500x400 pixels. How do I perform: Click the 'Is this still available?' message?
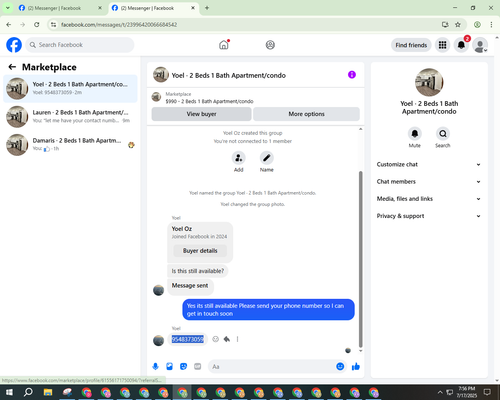(x=198, y=271)
